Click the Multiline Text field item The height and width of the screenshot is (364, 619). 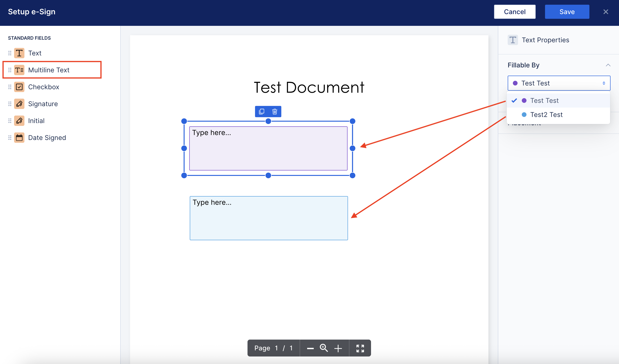49,70
